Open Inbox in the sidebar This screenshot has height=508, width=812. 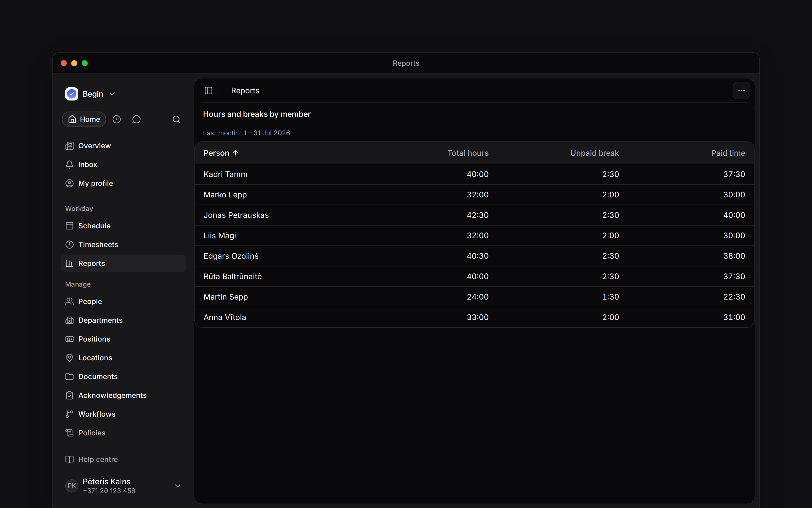tap(124, 165)
